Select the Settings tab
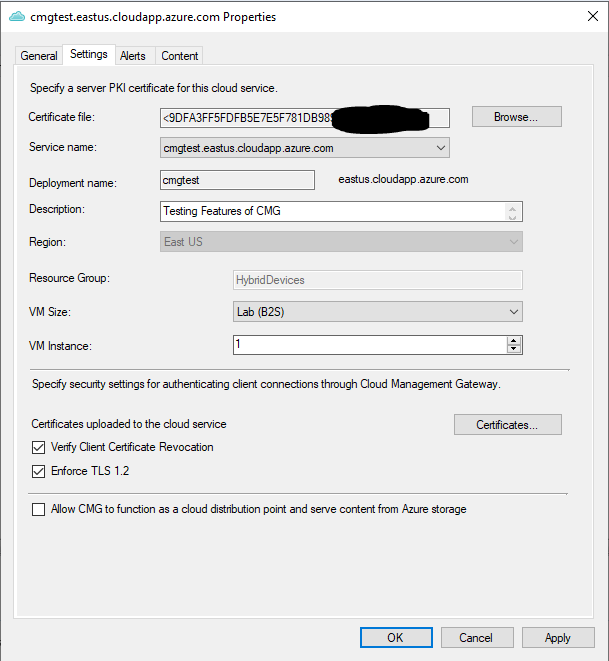609x661 pixels. click(x=89, y=54)
